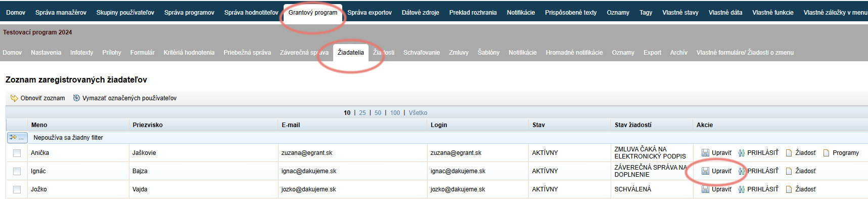Viewport: 868px width, 199px height.
Task: Show 50 rows per page
Action: [x=378, y=113]
